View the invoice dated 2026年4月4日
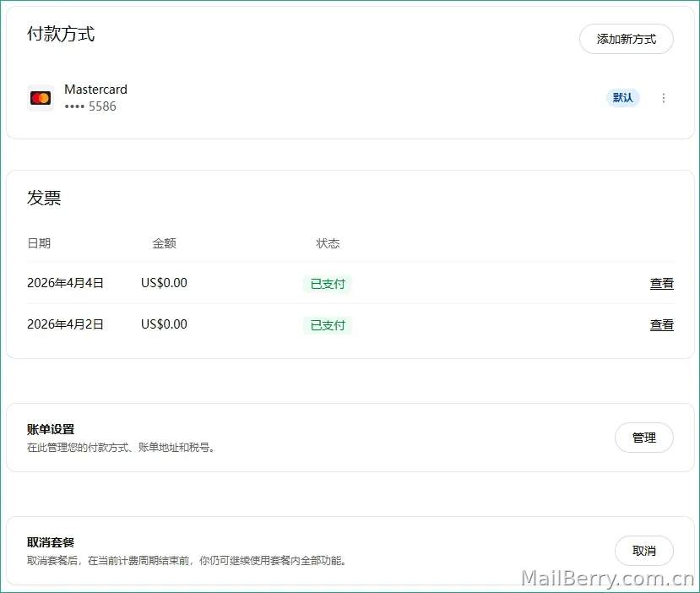Image resolution: width=700 pixels, height=593 pixels. coord(662,283)
